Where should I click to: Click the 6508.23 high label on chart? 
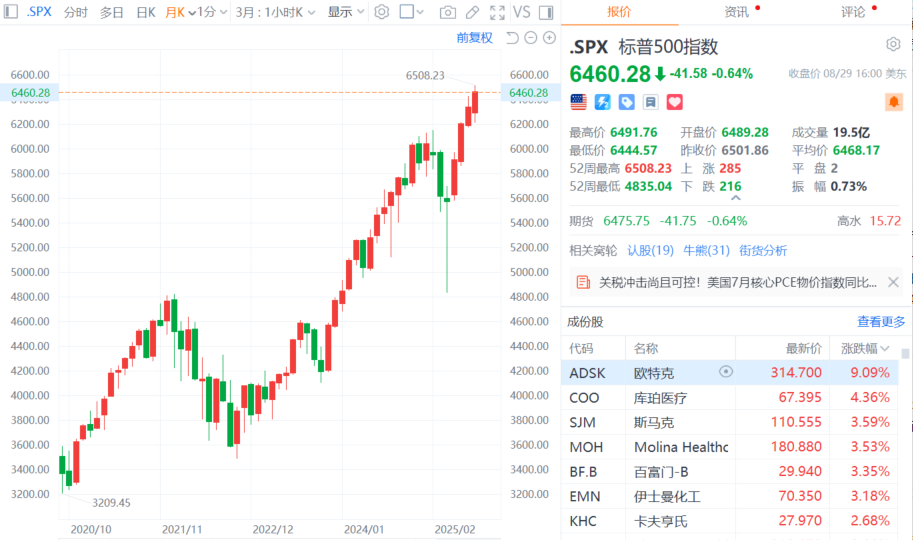(425, 75)
